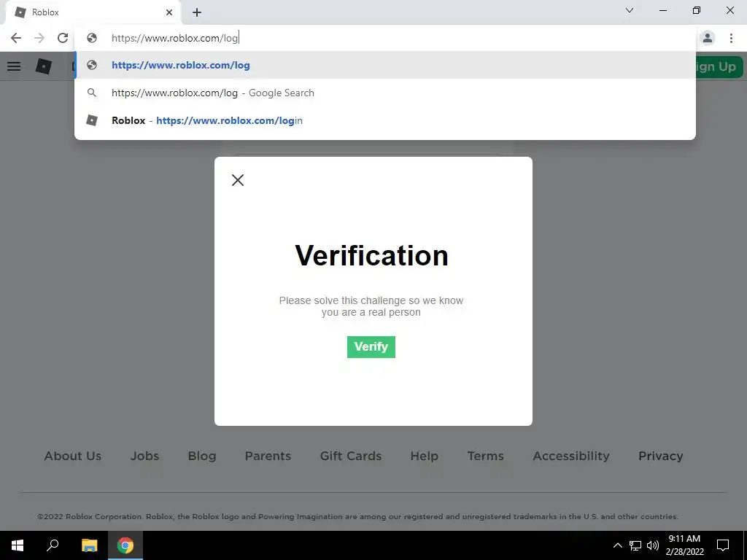Open the Jobs footer link
Image resolution: width=747 pixels, height=560 pixels.
(145, 456)
